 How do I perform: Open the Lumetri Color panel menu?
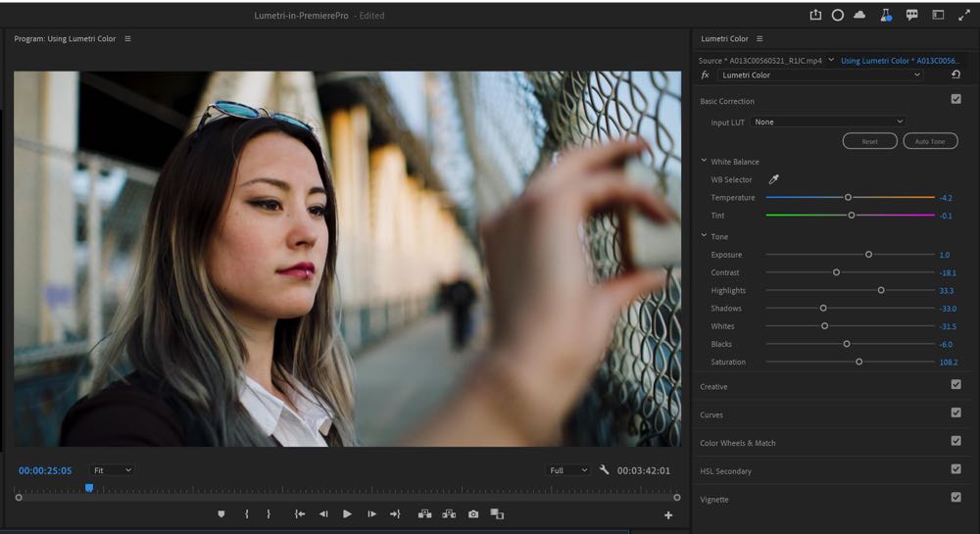(759, 38)
